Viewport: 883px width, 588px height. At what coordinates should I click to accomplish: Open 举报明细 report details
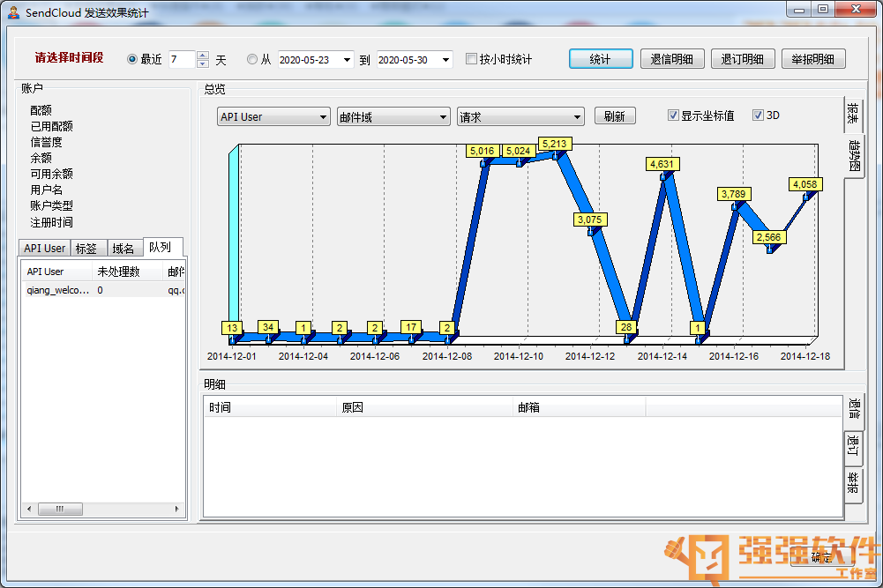click(813, 59)
